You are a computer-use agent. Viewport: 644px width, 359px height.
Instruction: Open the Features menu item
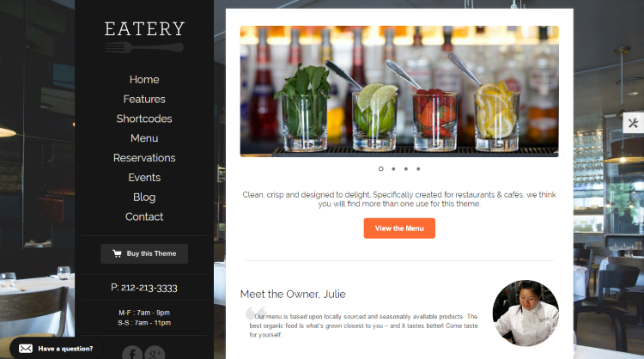pos(144,99)
